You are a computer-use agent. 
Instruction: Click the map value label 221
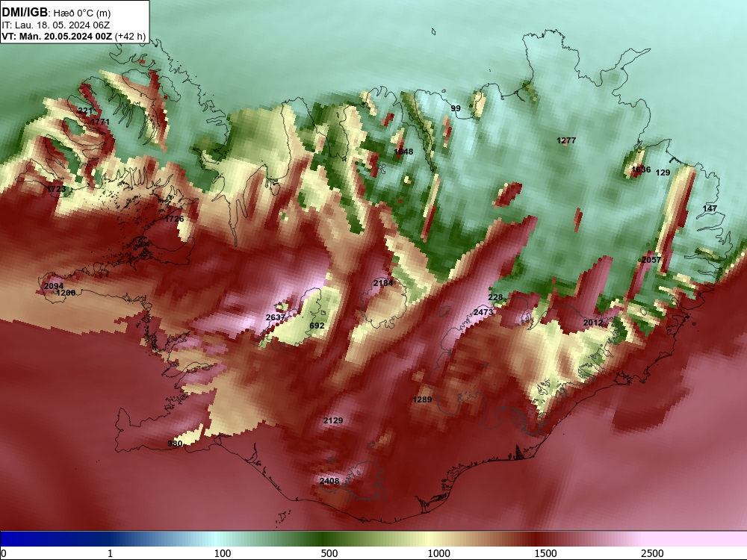[x=85, y=111]
